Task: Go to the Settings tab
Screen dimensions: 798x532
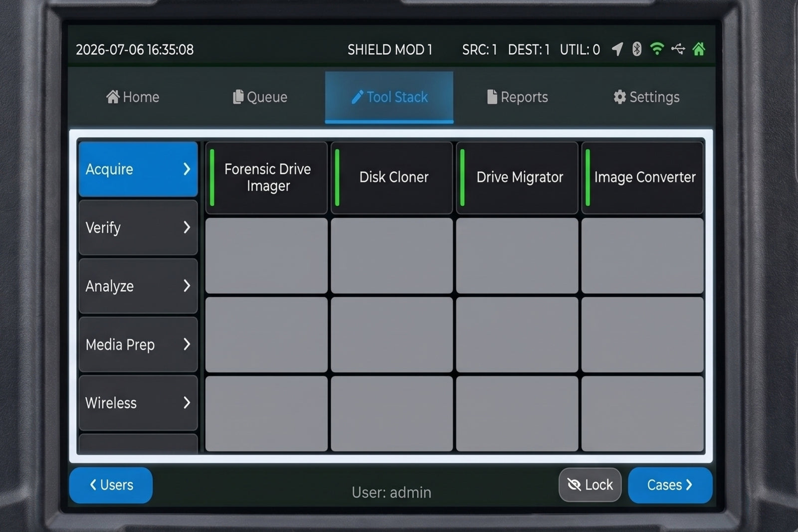Action: pos(646,97)
